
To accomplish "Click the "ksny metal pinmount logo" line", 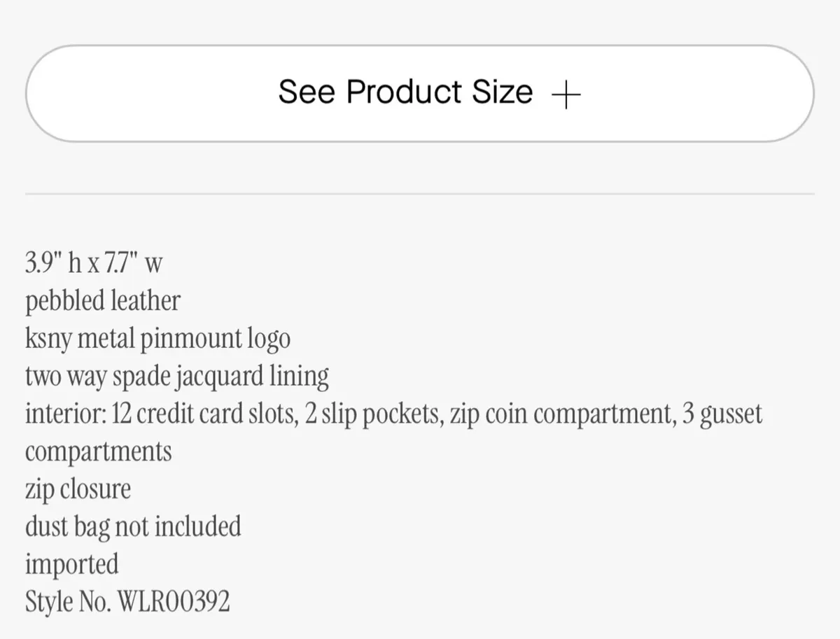I will (157, 339).
